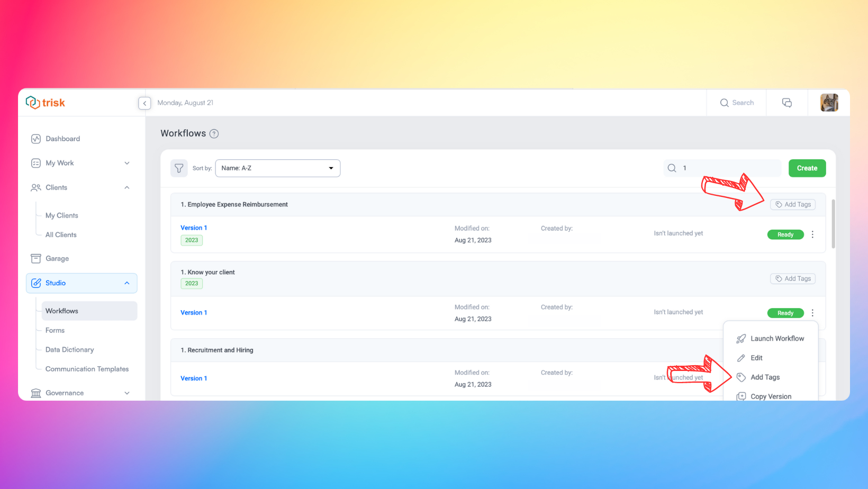Open the Dashboard from the sidebar
Viewport: 868px width, 489px height.
click(x=63, y=139)
